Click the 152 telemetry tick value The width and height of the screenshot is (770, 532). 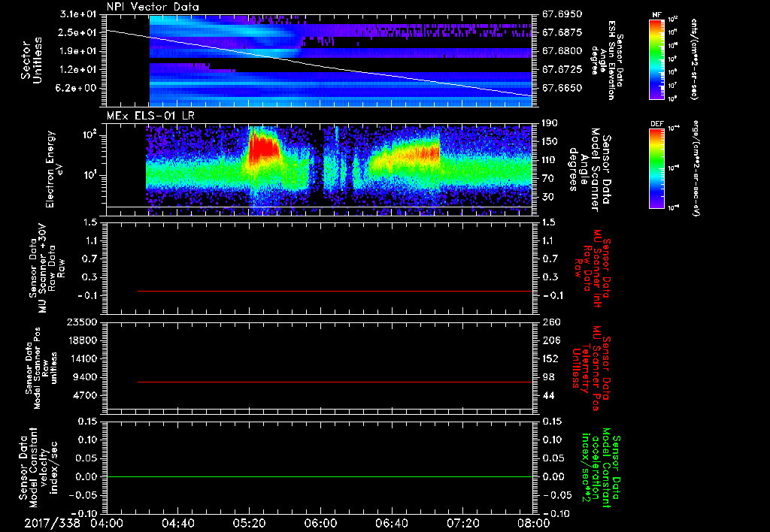(551, 358)
